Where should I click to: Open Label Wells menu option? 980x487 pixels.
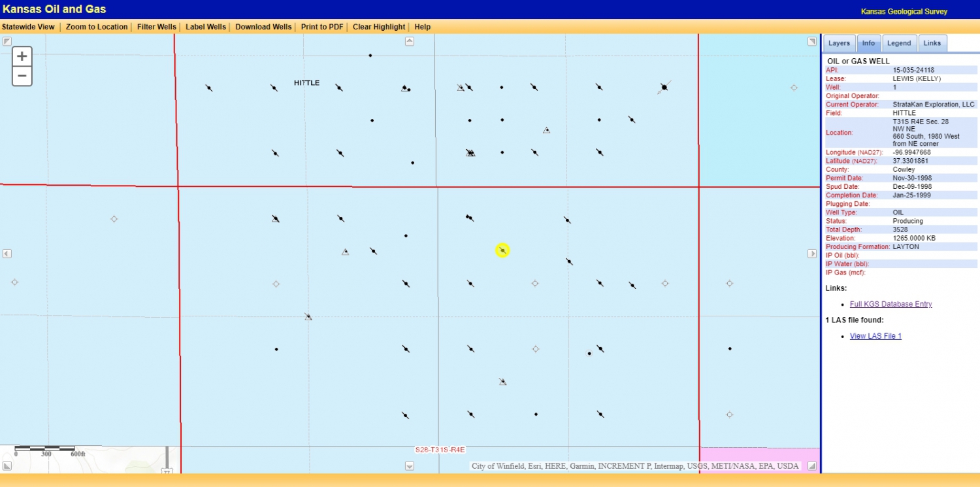pyautogui.click(x=206, y=27)
